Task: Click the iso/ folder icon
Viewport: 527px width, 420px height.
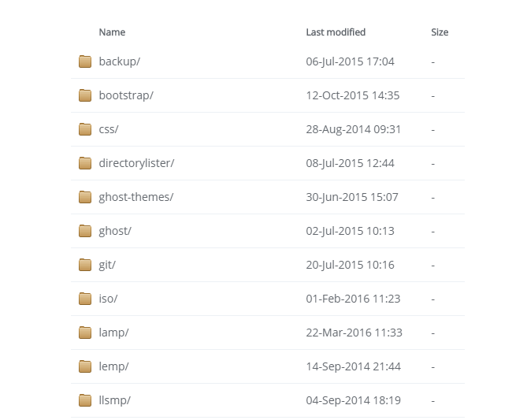Action: click(x=85, y=299)
